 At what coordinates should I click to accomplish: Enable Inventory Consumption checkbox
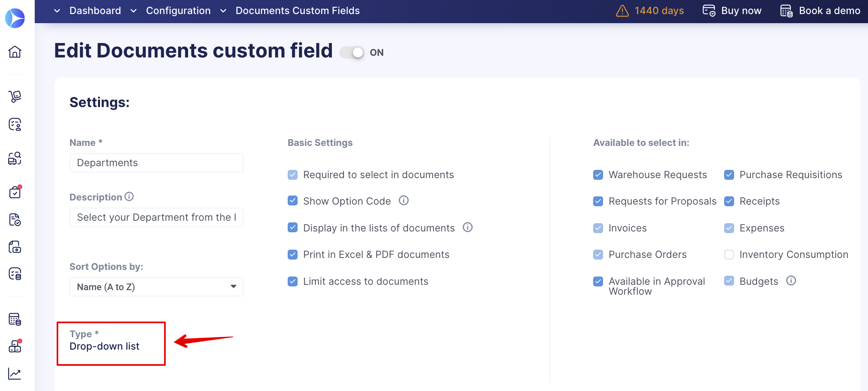pos(729,255)
